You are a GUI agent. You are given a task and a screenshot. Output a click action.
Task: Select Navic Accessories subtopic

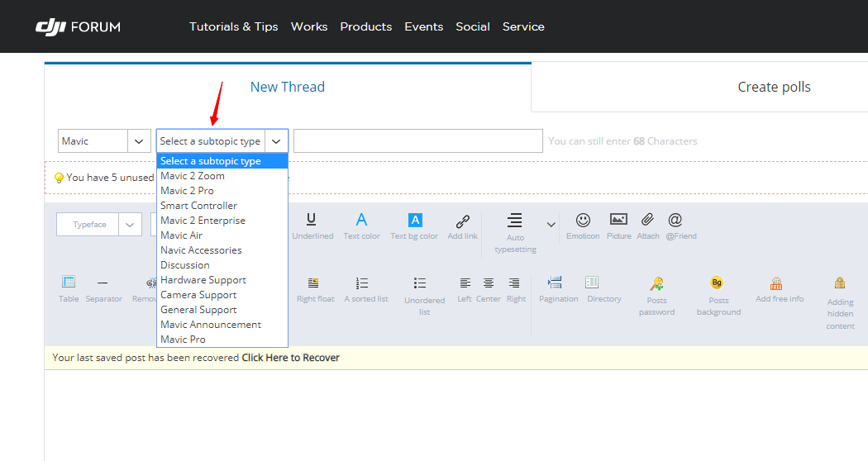(222, 250)
